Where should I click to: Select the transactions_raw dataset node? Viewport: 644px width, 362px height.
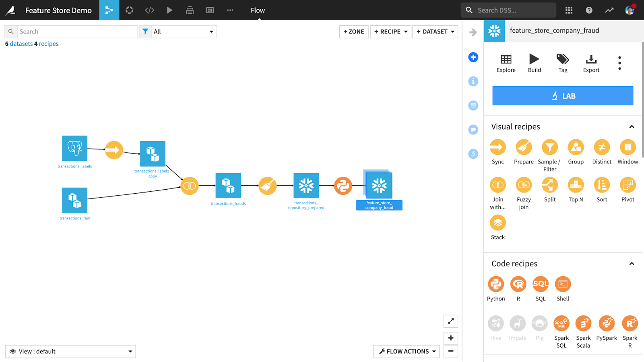(x=74, y=200)
